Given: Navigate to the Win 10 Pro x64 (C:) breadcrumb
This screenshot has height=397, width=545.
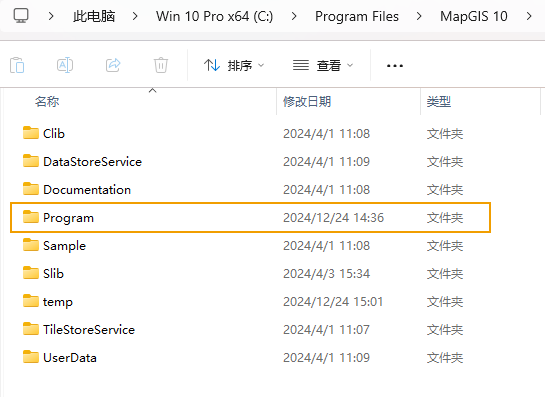Looking at the screenshot, I should (x=214, y=16).
